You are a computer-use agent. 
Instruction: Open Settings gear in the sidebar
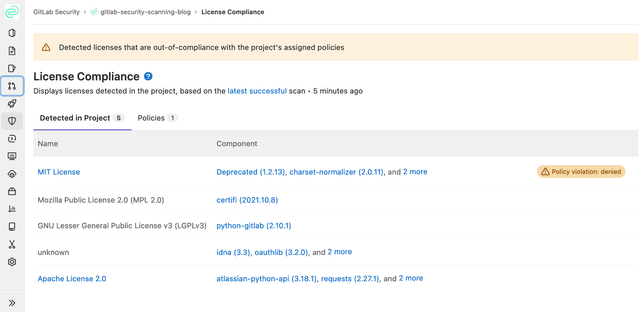[x=12, y=262]
